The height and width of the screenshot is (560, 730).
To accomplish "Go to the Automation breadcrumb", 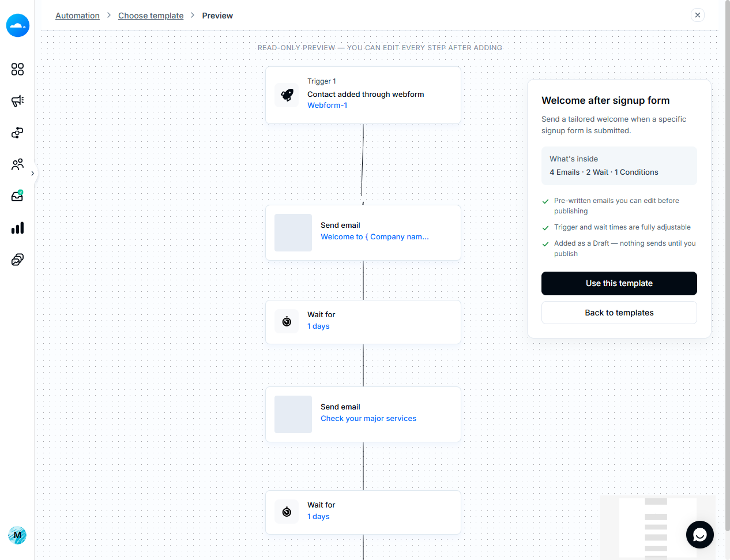I will coord(77,16).
